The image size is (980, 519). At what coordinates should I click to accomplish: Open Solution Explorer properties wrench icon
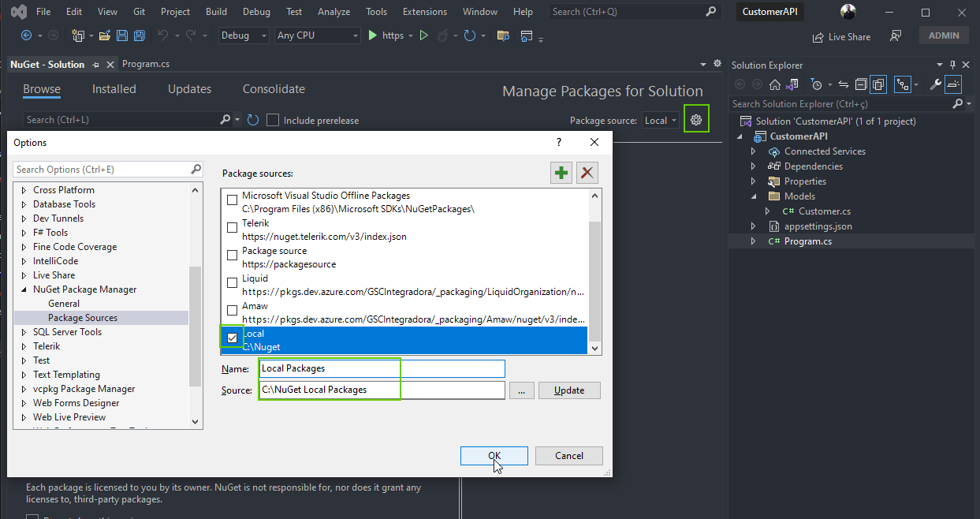(x=936, y=84)
